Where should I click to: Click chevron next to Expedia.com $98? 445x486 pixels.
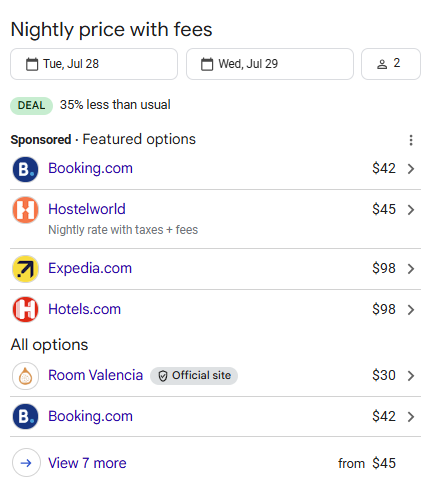click(411, 269)
